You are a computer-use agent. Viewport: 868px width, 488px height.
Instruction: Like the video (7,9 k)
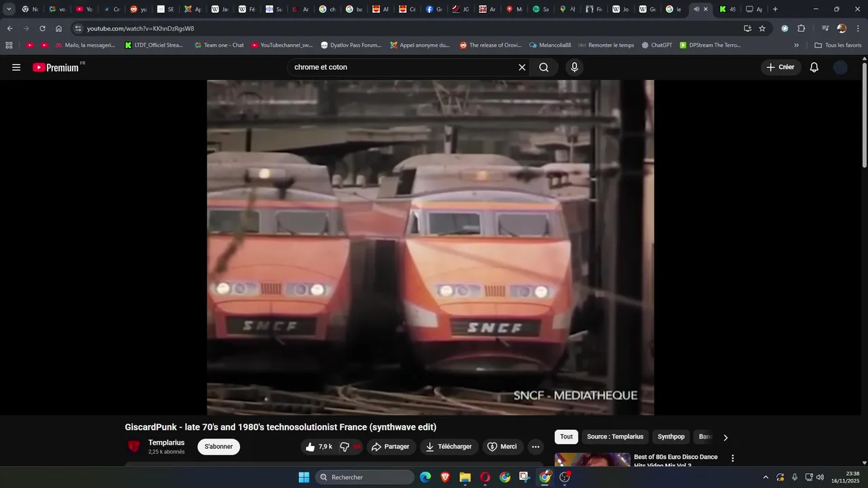click(319, 447)
